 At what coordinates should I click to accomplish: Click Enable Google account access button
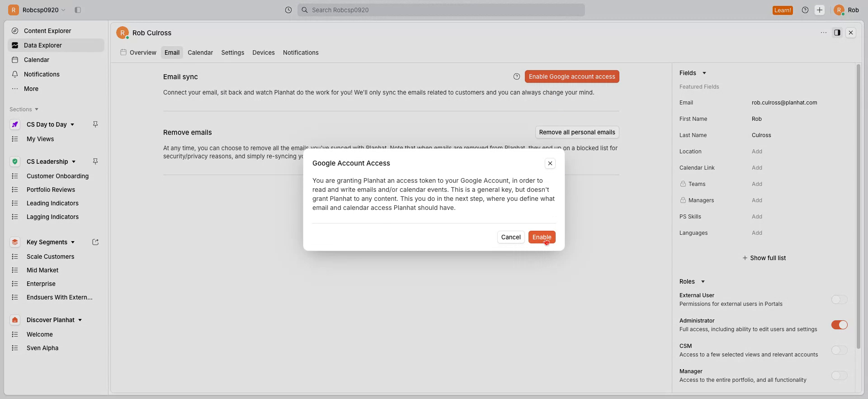tap(572, 76)
